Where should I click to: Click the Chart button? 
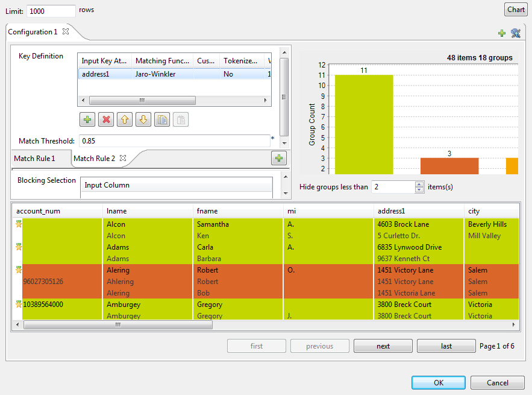coord(516,10)
